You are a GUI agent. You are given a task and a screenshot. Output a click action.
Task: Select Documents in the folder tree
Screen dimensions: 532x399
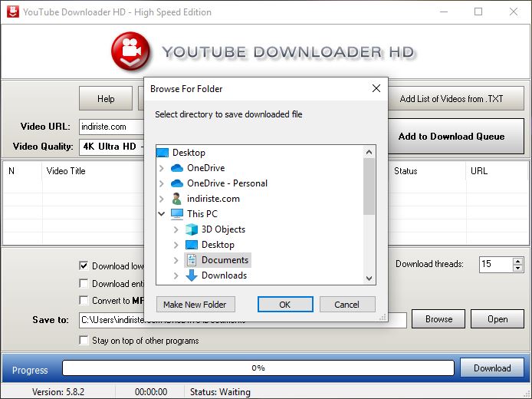(x=225, y=260)
